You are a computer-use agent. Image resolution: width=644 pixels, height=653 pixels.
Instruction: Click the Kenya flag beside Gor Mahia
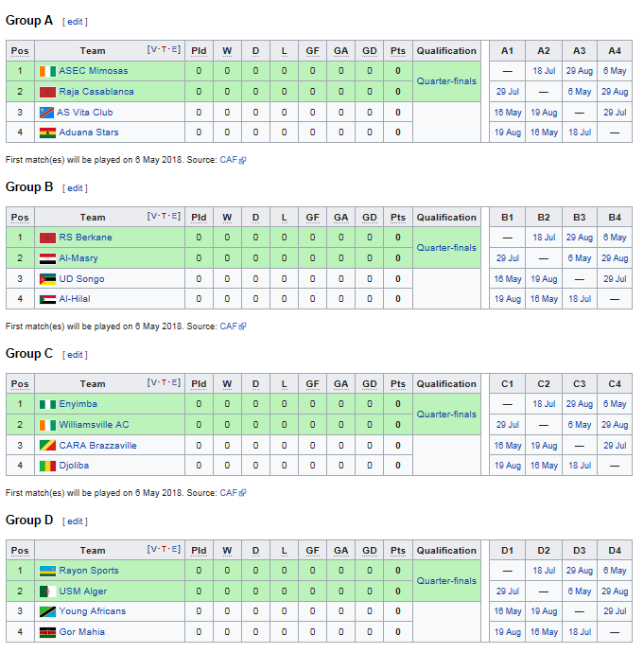[47, 632]
